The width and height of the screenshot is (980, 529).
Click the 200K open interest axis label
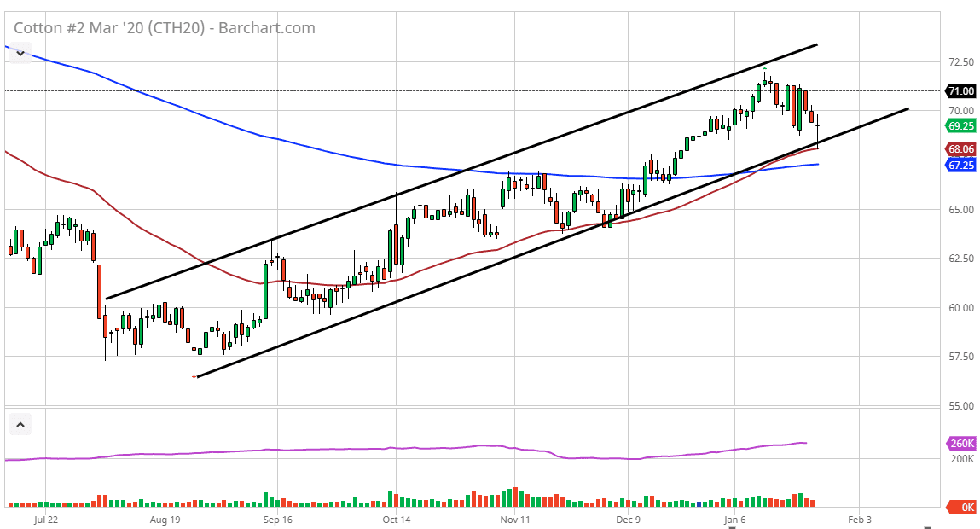point(962,459)
